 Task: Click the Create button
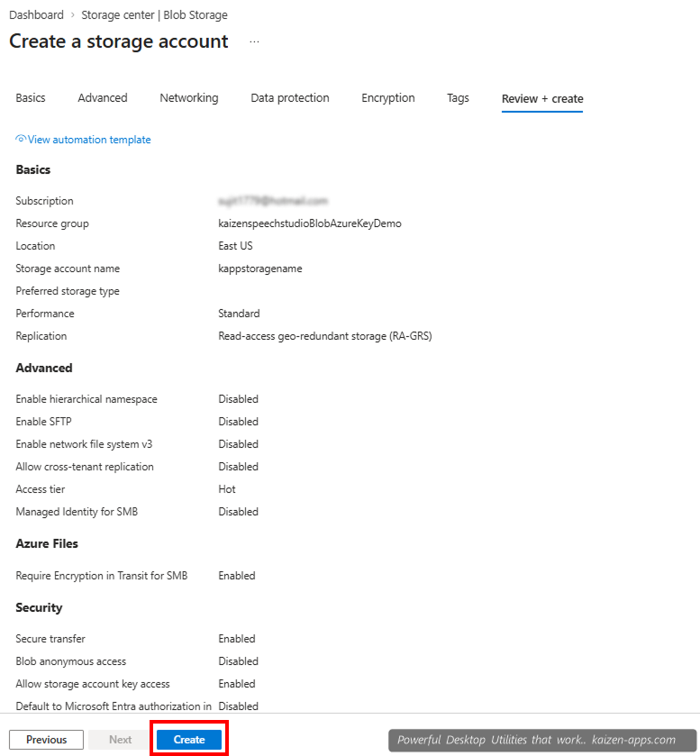(x=188, y=738)
